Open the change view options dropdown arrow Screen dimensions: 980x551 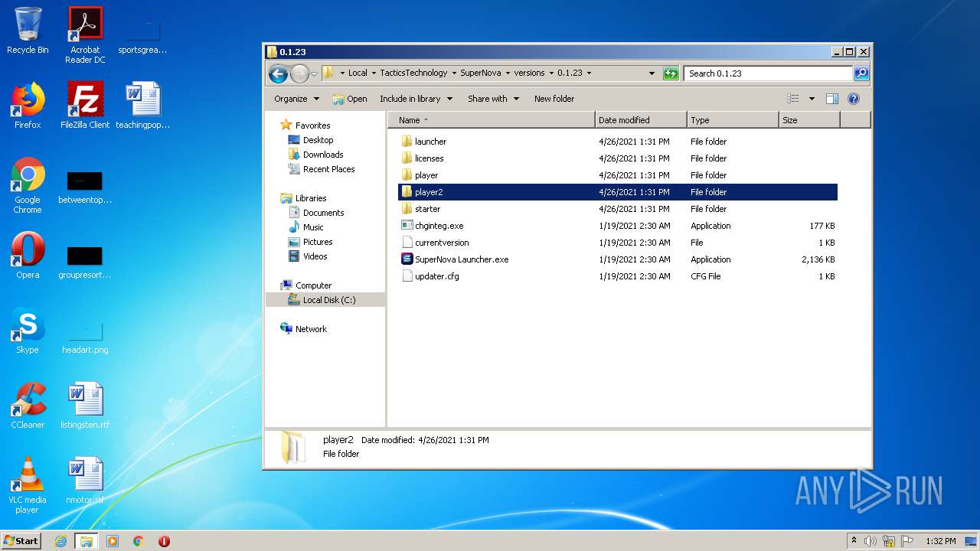[x=812, y=99]
